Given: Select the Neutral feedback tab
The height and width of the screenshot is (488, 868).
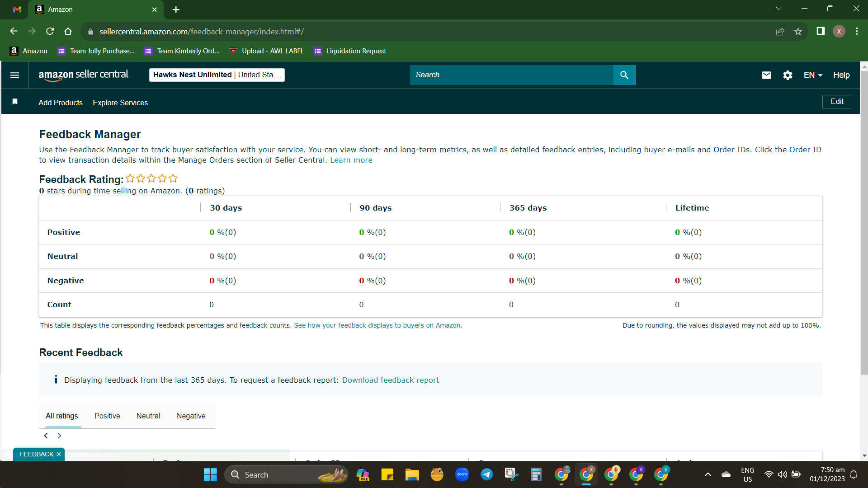Looking at the screenshot, I should click(x=148, y=416).
